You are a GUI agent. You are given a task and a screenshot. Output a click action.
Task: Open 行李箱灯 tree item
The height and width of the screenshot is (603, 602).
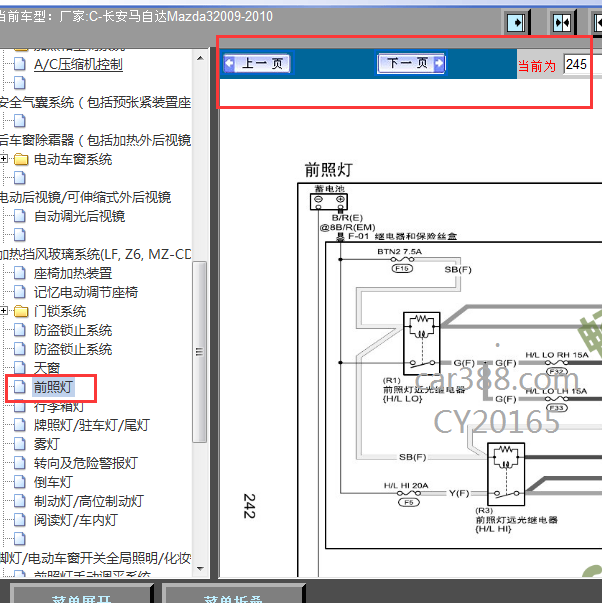tap(59, 406)
